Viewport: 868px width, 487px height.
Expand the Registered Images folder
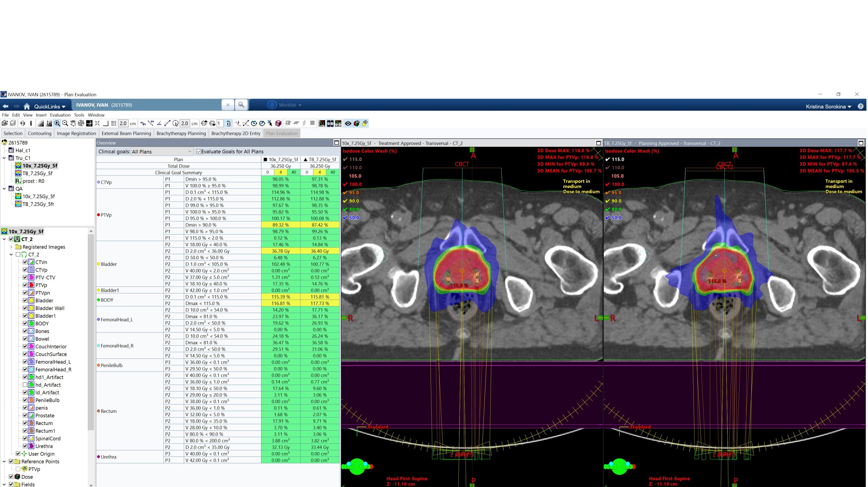pos(11,247)
